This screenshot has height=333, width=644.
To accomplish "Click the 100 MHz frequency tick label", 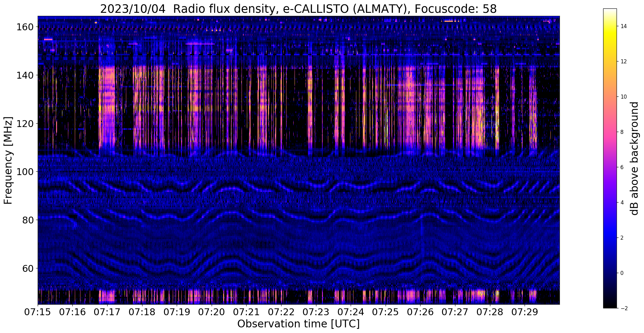I will click(x=25, y=172).
